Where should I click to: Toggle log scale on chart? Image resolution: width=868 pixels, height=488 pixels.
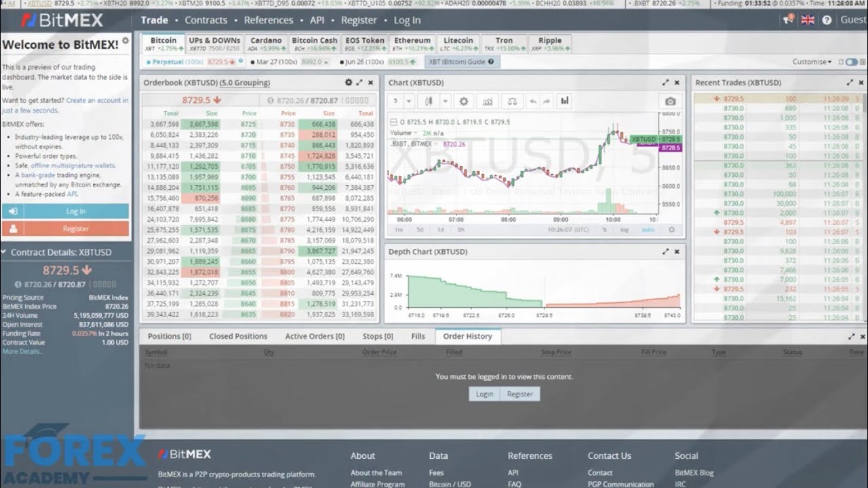tap(625, 230)
